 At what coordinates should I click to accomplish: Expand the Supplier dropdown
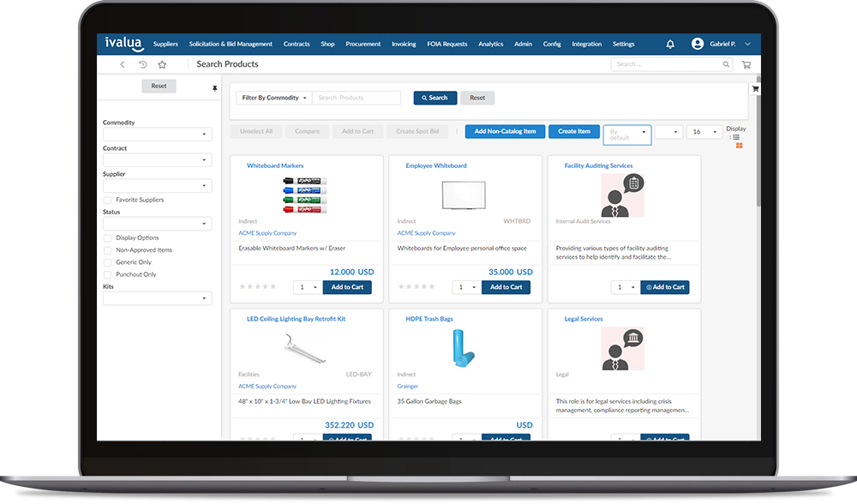(158, 185)
